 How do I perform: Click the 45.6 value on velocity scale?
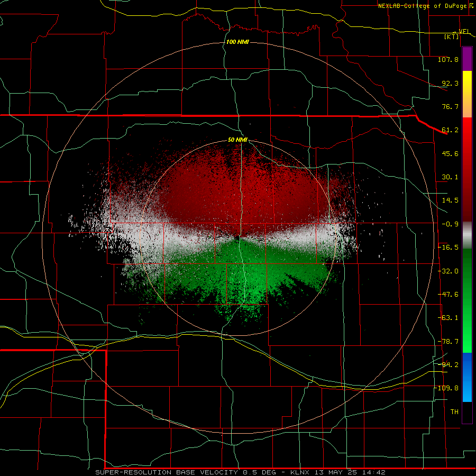[450, 153]
